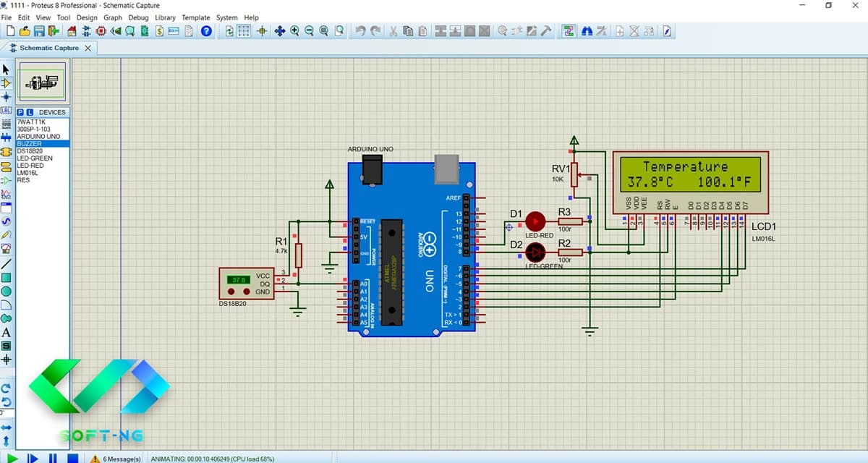Open the 6 Message(s) simulation log
Image resolution: width=868 pixels, height=463 pixels.
click(x=116, y=459)
